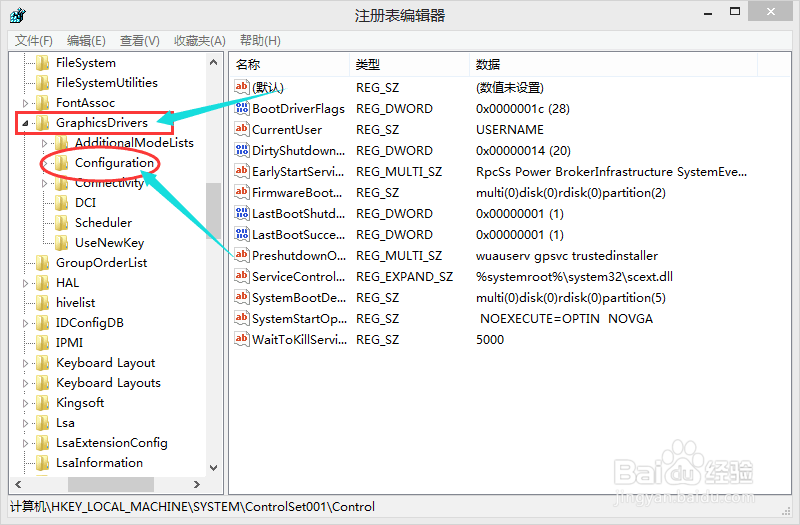Viewport: 800px width, 525px height.
Task: Select the LsaInformation registry key
Action: point(99,463)
